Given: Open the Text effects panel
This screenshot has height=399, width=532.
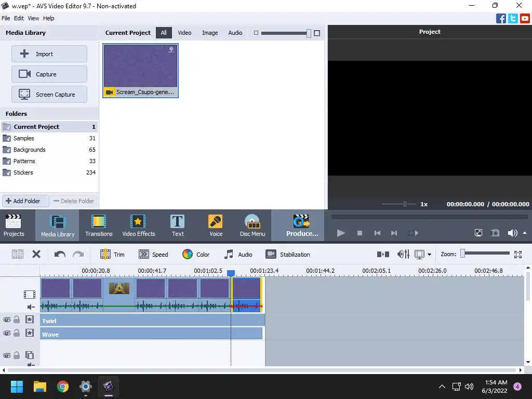Looking at the screenshot, I should 178,225.
